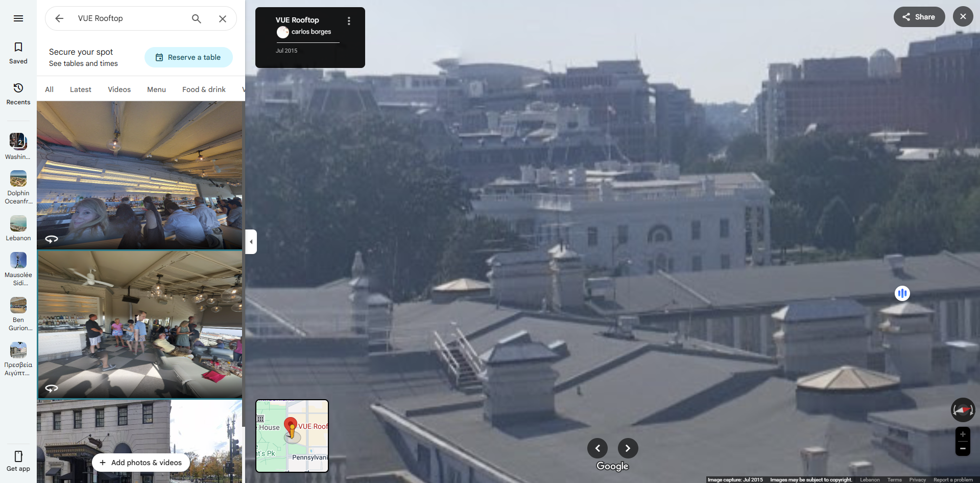The width and height of the screenshot is (980, 483).
Task: Open the Lebanon recent item
Action: [18, 228]
